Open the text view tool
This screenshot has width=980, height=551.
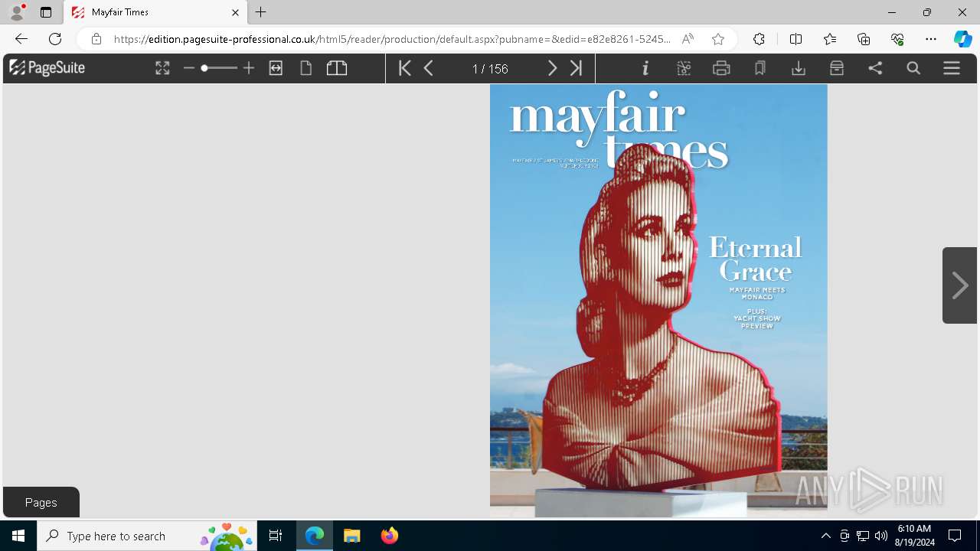click(684, 68)
